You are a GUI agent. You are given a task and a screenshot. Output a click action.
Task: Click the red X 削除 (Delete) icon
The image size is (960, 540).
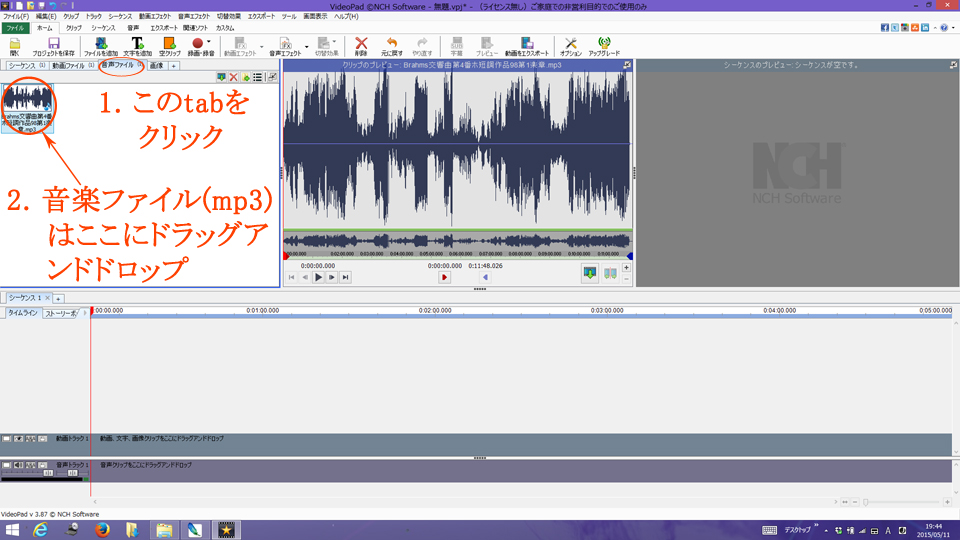[x=361, y=43]
